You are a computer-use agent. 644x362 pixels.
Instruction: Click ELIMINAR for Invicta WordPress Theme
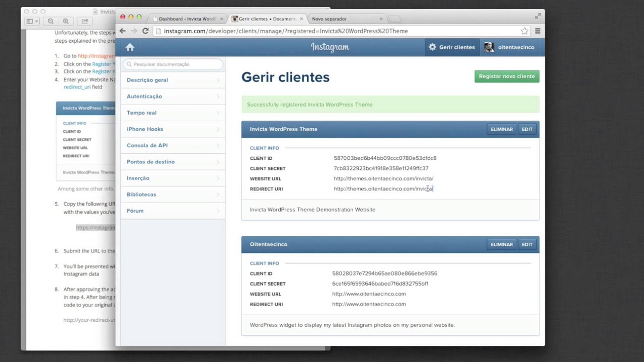(502, 129)
